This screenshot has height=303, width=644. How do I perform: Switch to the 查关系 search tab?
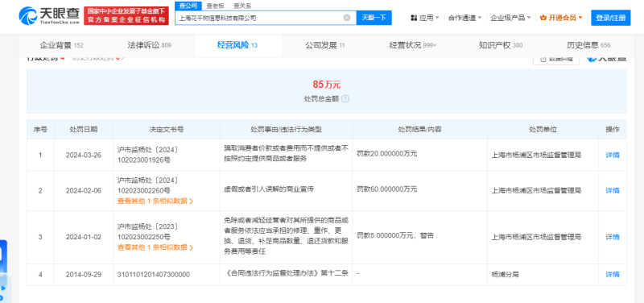click(x=242, y=6)
